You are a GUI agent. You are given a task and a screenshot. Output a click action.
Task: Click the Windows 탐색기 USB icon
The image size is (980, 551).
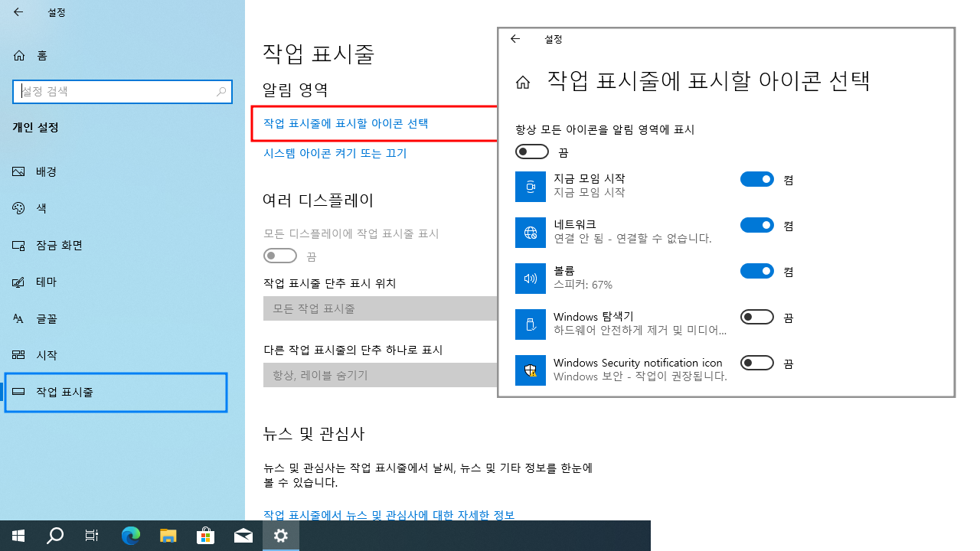tap(531, 324)
